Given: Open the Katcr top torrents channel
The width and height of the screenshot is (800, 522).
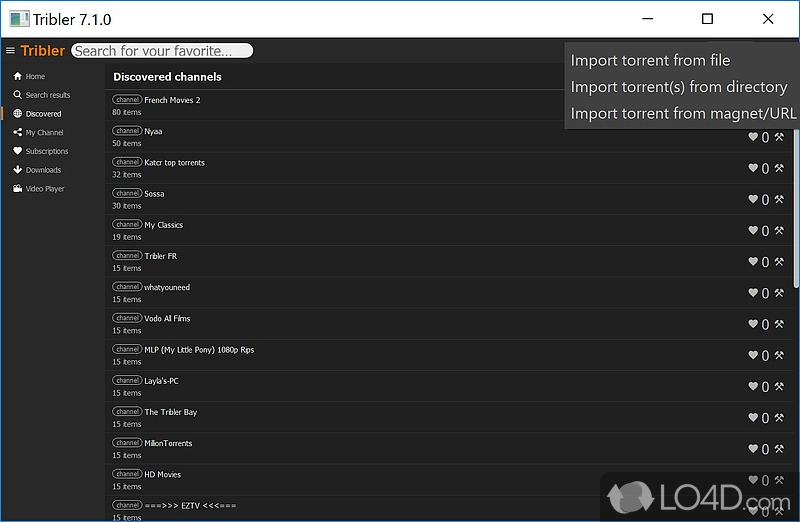Looking at the screenshot, I should pos(174,162).
